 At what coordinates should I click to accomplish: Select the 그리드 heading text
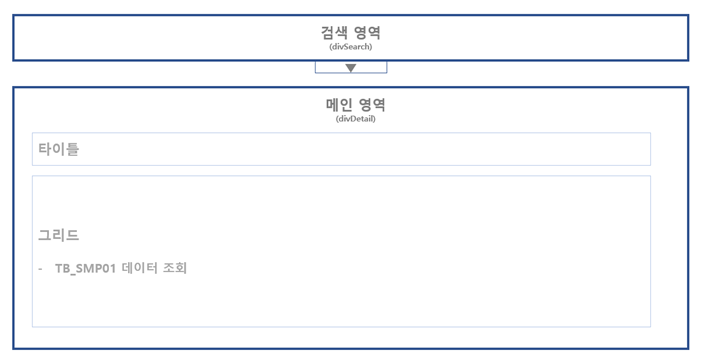[x=59, y=235]
